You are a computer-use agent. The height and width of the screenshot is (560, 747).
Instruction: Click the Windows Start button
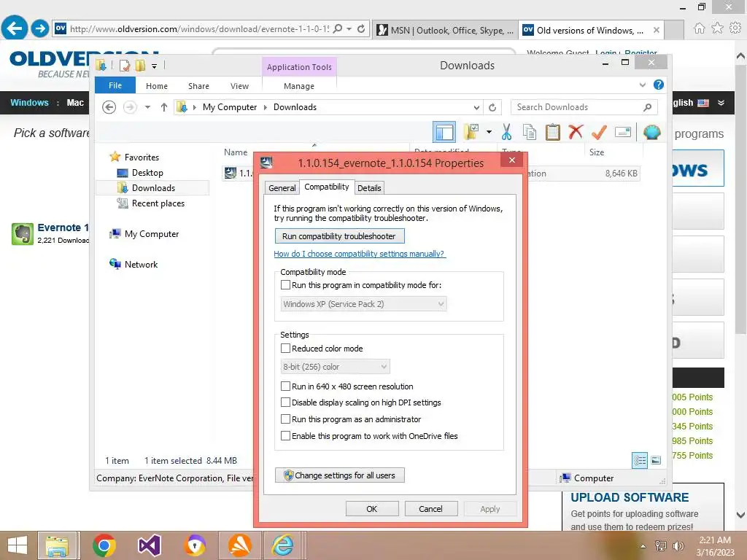(x=18, y=545)
